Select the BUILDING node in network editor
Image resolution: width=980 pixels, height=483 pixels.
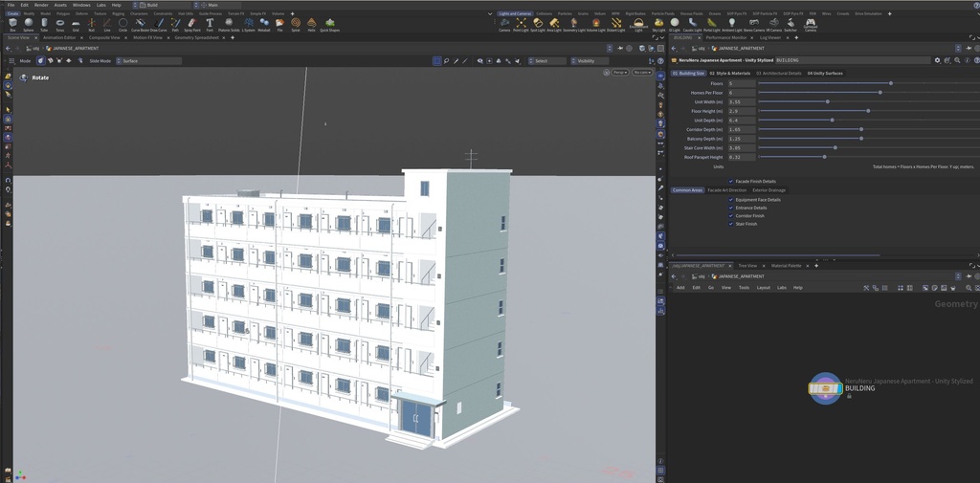825,388
